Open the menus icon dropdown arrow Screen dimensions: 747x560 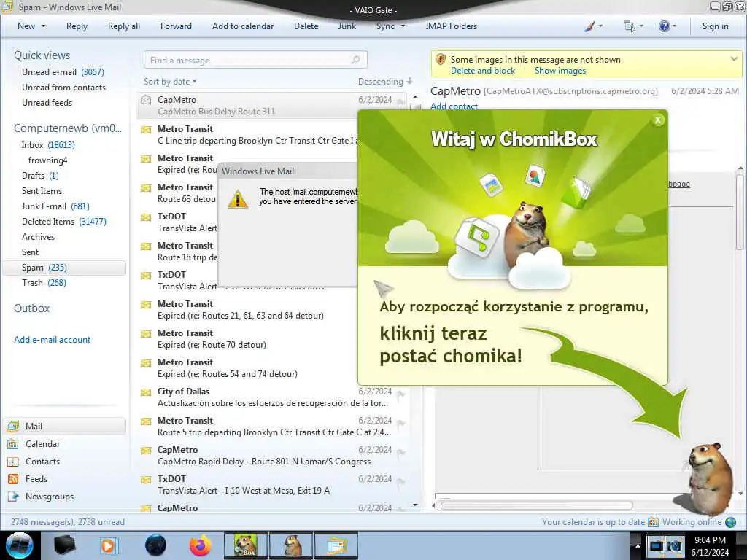point(641,26)
